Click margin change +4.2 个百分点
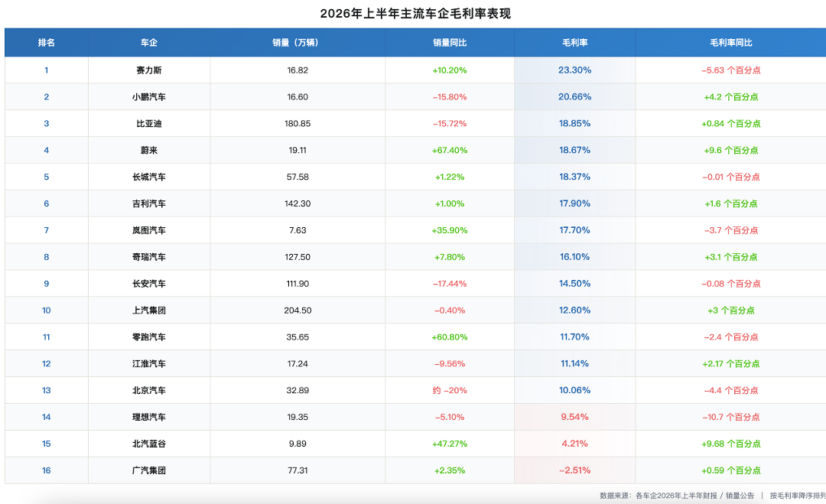 (730, 97)
